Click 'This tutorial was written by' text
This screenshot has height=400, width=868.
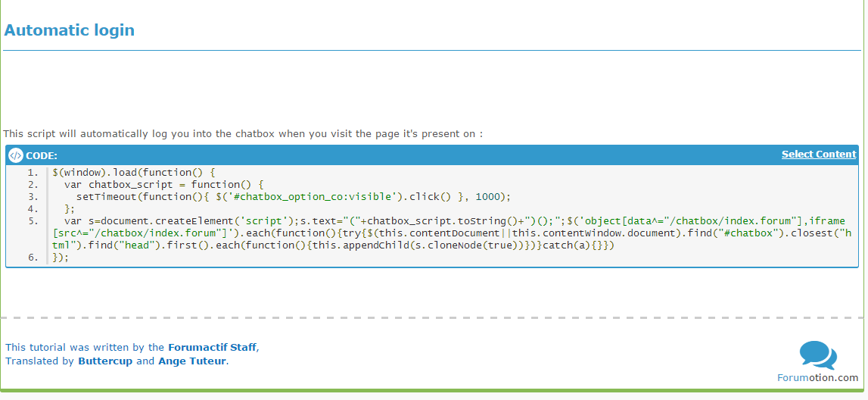click(85, 348)
